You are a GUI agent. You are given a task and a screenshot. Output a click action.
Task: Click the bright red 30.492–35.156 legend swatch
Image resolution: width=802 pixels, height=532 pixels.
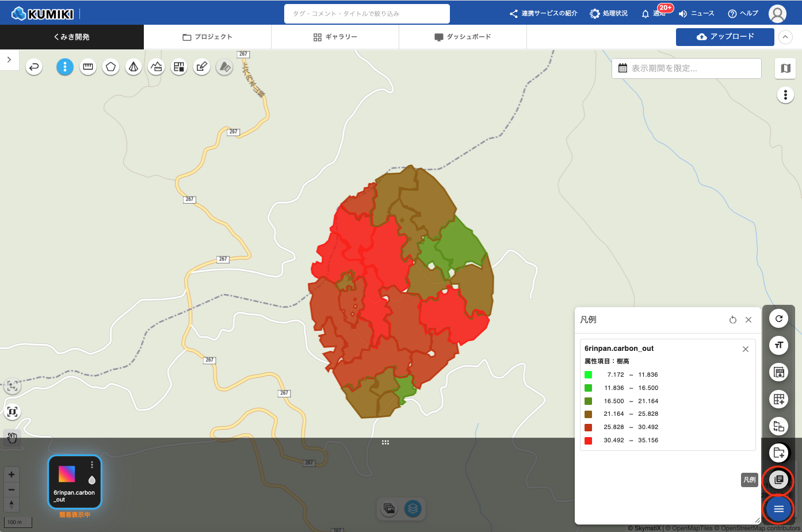click(x=588, y=441)
